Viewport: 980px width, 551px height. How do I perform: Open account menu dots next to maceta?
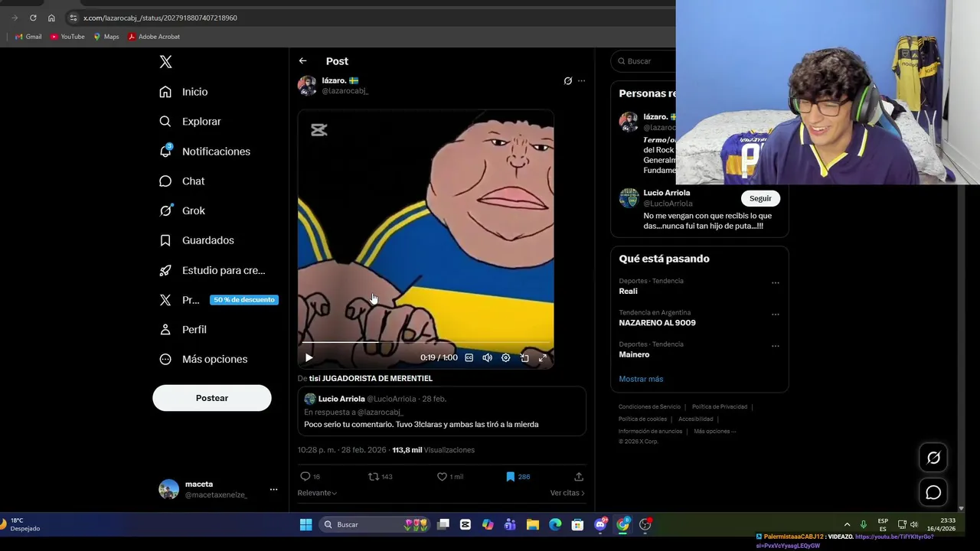pyautogui.click(x=273, y=490)
